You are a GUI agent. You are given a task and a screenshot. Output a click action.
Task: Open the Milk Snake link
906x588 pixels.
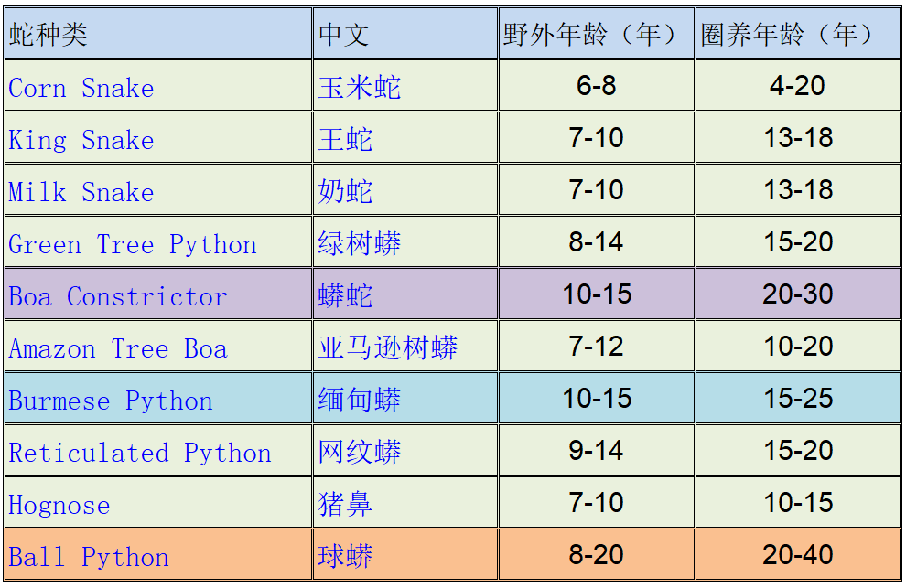(x=81, y=192)
